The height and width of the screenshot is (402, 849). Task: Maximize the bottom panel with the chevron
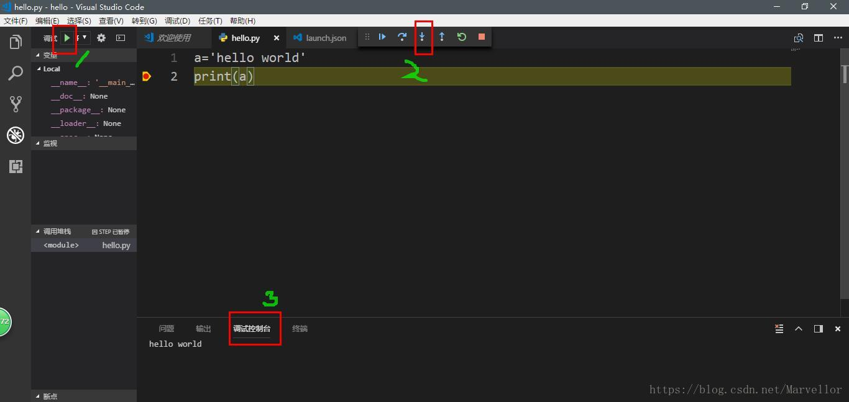pos(798,329)
